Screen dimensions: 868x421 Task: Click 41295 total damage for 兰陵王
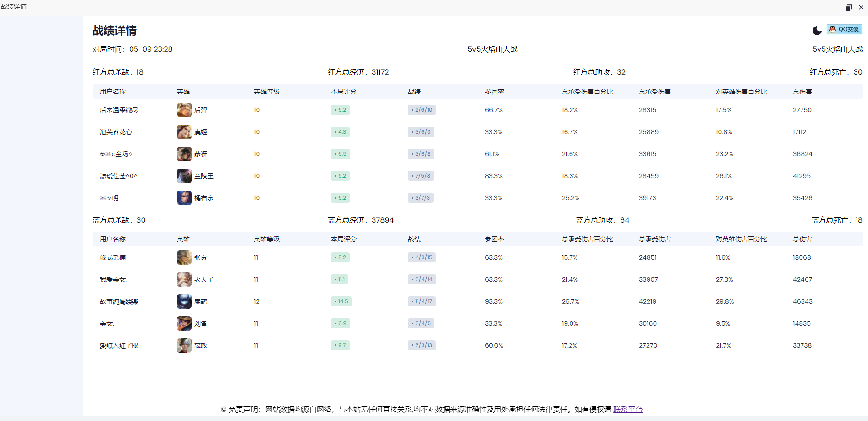(802, 176)
